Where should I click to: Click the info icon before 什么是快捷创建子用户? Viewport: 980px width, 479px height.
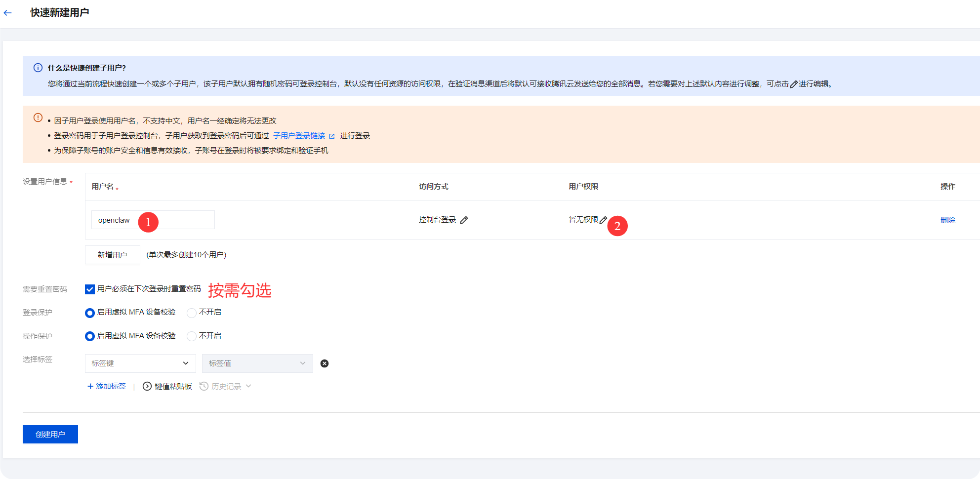37,67
